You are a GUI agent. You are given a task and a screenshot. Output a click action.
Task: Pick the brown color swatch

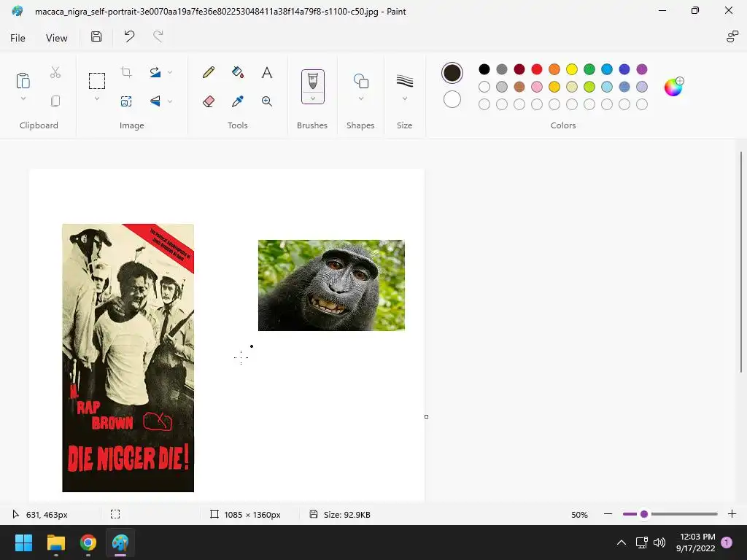pyautogui.click(x=519, y=87)
